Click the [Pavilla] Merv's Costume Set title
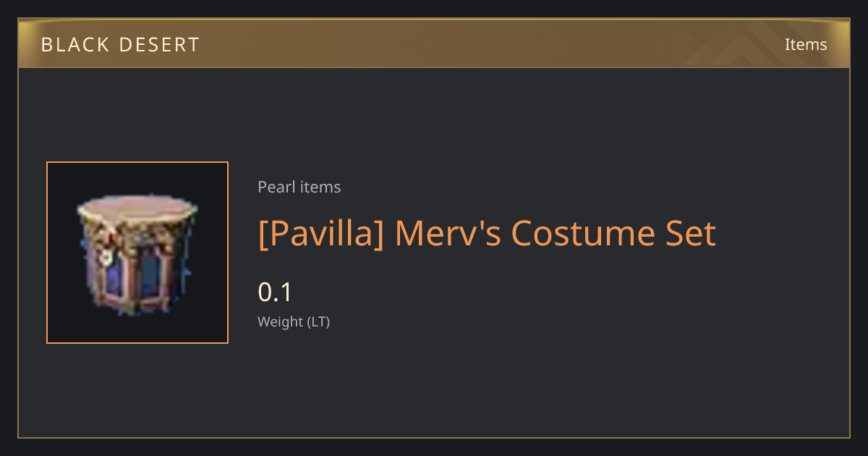Screen dimensions: 868x456 click(487, 234)
